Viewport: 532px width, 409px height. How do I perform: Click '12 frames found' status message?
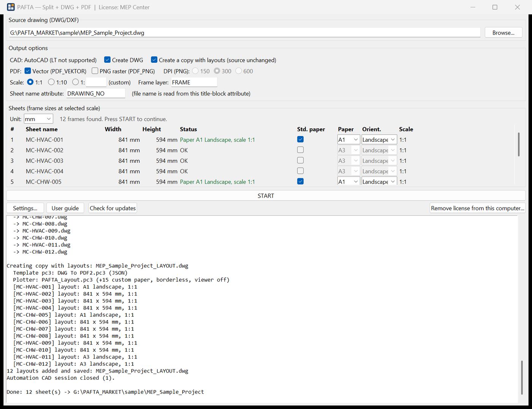click(x=113, y=119)
